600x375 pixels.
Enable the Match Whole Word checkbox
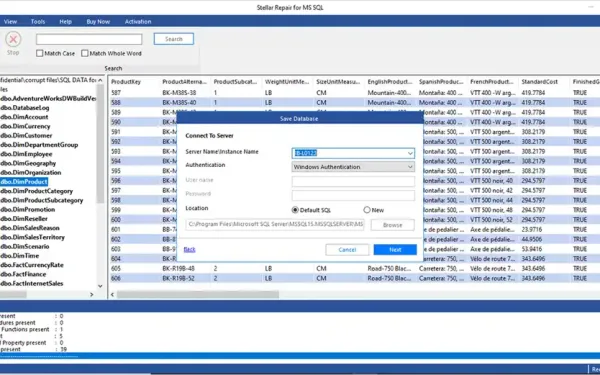(x=85, y=54)
